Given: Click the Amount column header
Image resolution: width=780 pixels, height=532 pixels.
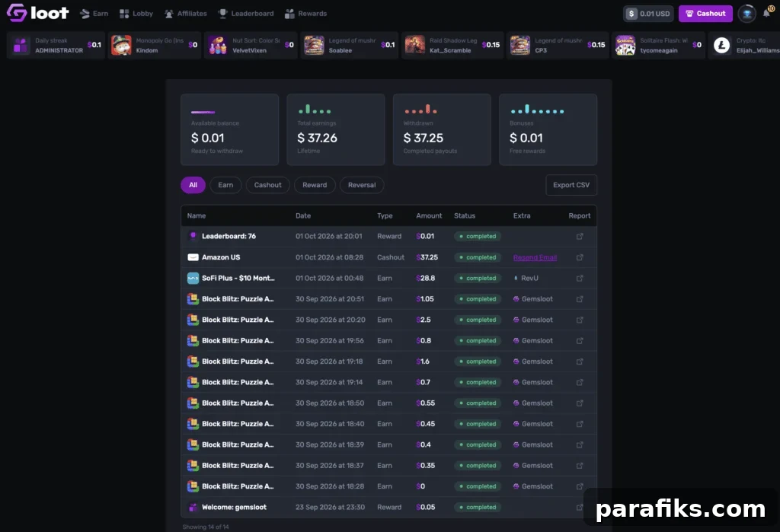Looking at the screenshot, I should 429,216.
